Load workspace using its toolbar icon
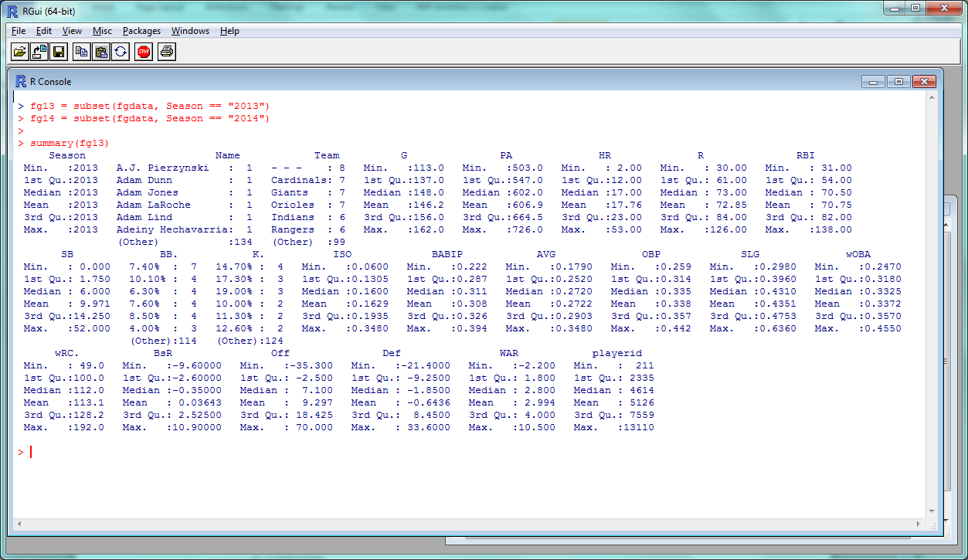Viewport: 968px width, 560px height. (39, 51)
